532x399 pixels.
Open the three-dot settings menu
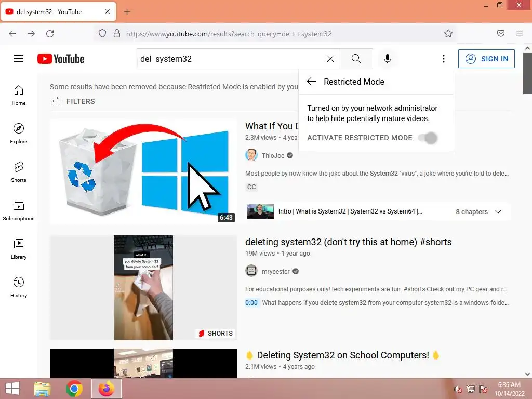coord(443,59)
